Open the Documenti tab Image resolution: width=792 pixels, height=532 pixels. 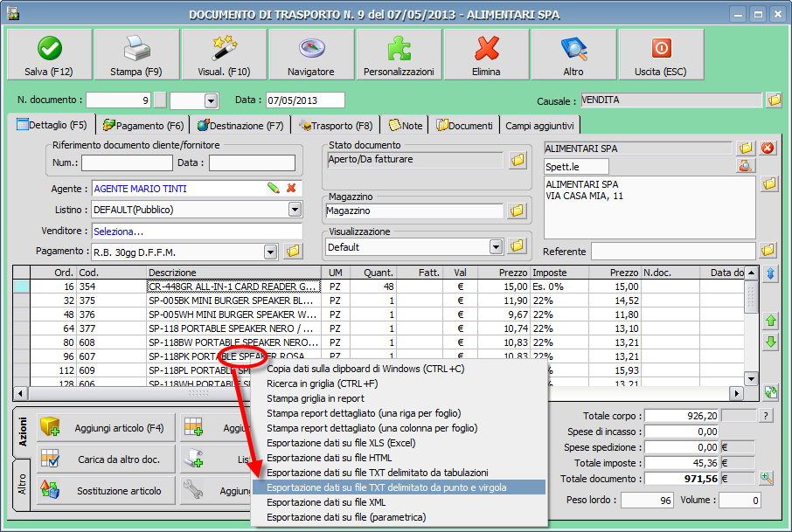point(465,125)
